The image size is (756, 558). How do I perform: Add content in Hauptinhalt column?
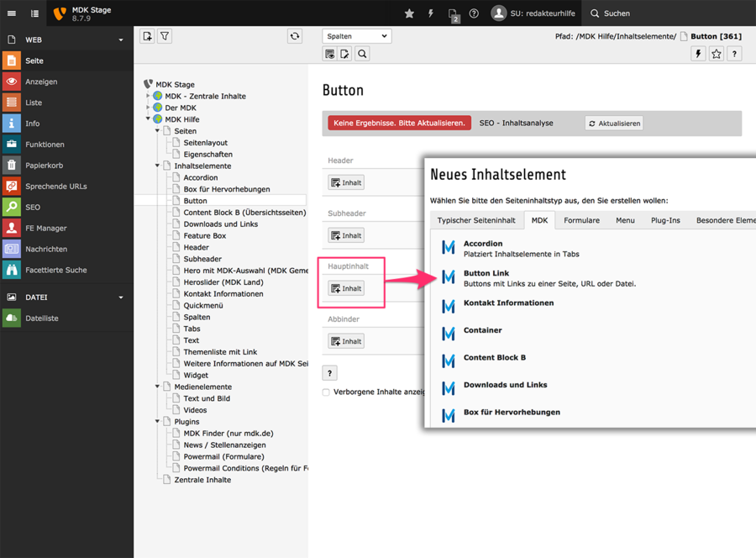point(346,288)
